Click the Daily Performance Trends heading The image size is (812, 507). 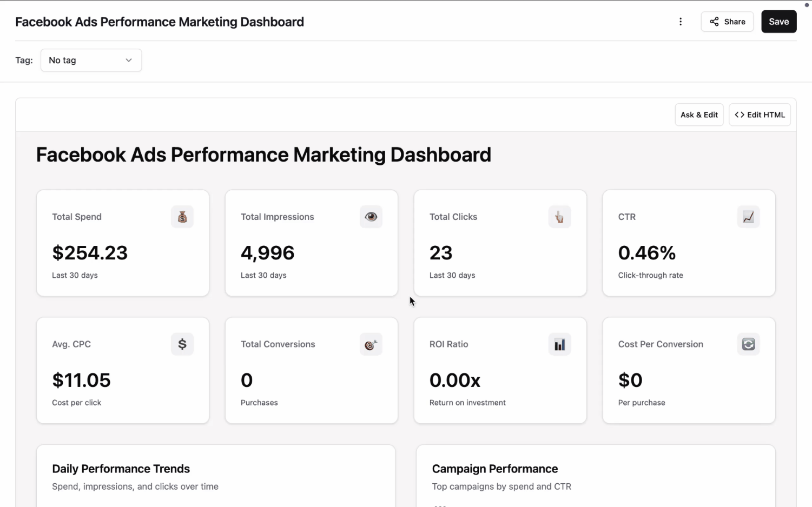[121, 469]
